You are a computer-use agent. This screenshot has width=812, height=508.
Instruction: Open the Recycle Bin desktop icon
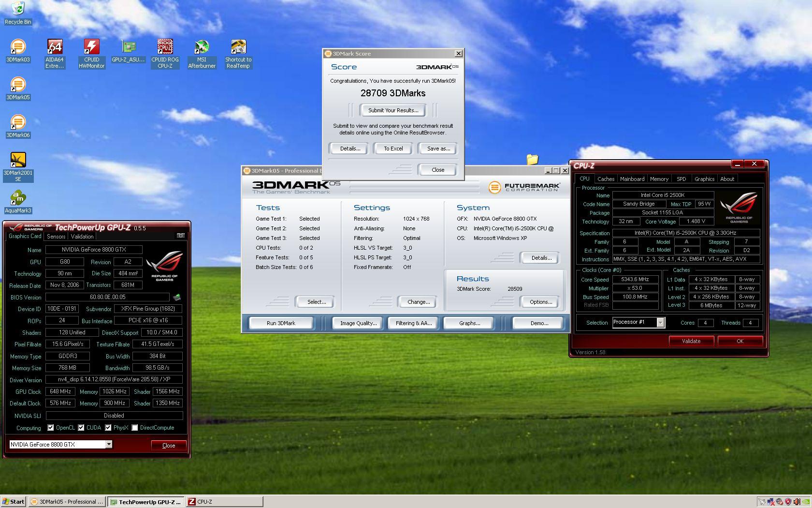pos(17,13)
